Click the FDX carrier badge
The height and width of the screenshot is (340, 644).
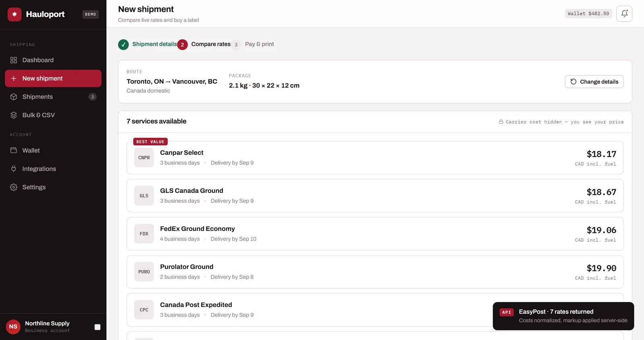pos(144,234)
